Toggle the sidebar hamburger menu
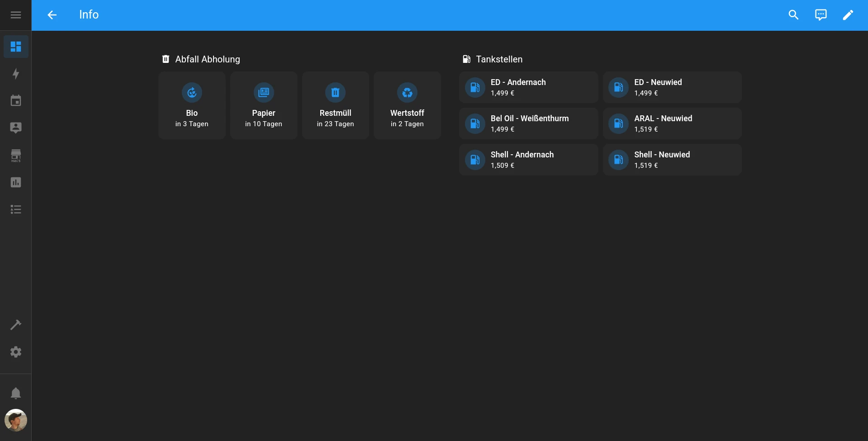The image size is (868, 441). 16,15
